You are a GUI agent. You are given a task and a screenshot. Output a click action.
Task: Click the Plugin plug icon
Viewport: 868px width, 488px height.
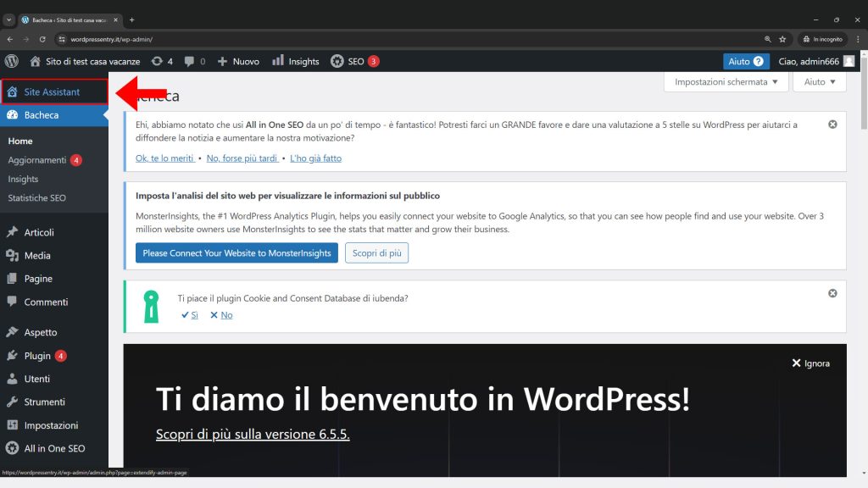pos(12,355)
